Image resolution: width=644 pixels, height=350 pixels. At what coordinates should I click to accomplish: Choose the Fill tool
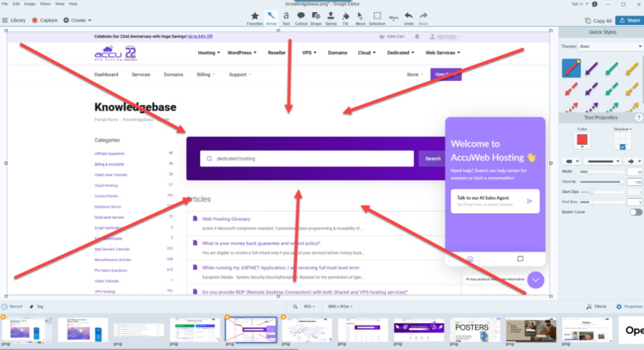(346, 16)
